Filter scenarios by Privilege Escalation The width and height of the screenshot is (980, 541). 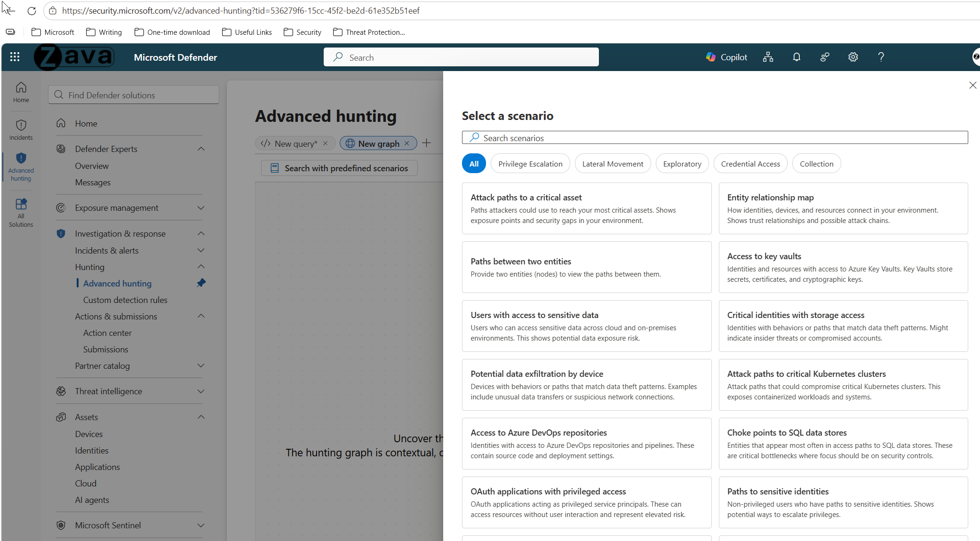[530, 164]
